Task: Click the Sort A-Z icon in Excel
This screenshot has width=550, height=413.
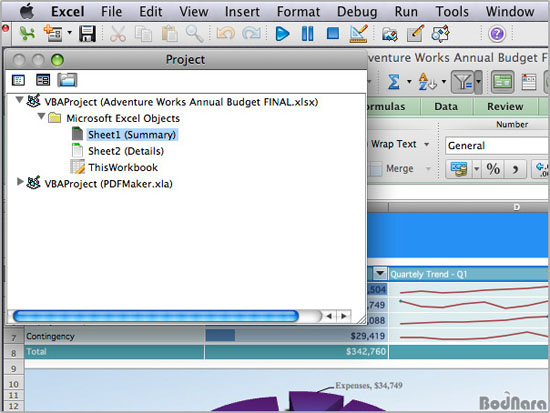Action: point(427,82)
